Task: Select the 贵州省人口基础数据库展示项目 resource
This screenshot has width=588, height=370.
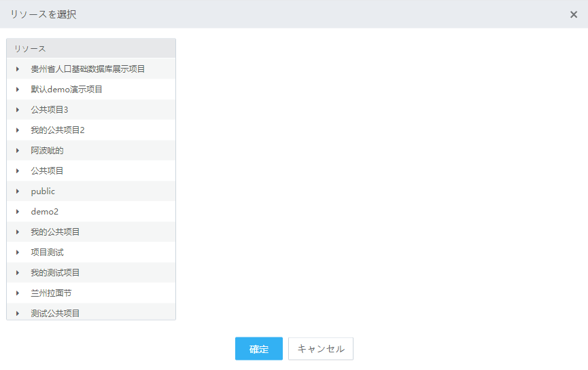Action: click(x=88, y=69)
